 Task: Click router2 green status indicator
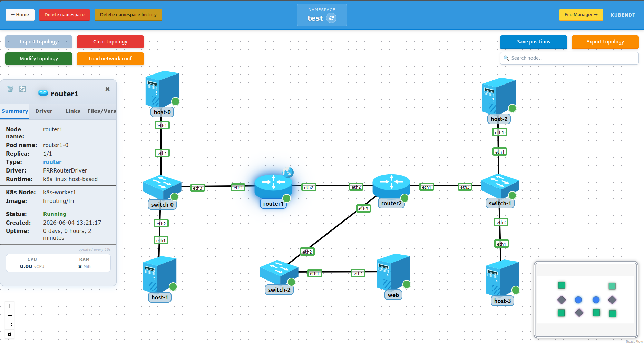click(x=404, y=198)
